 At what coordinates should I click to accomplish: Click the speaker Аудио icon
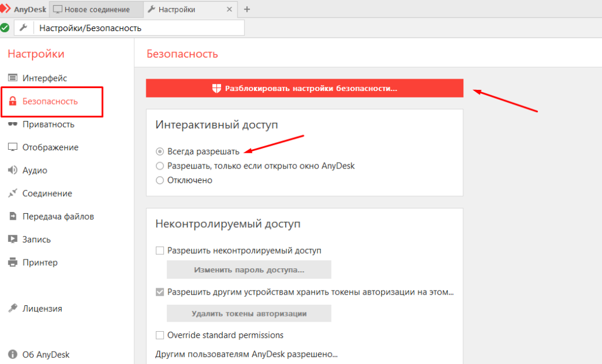(x=13, y=170)
